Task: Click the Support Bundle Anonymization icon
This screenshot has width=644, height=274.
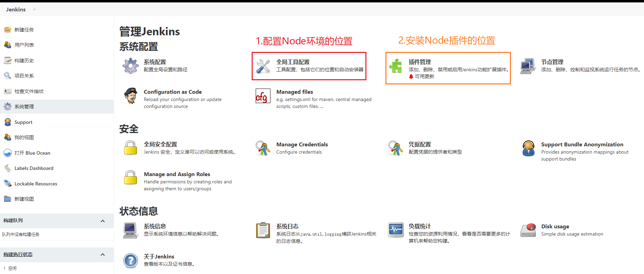Action: 528,148
